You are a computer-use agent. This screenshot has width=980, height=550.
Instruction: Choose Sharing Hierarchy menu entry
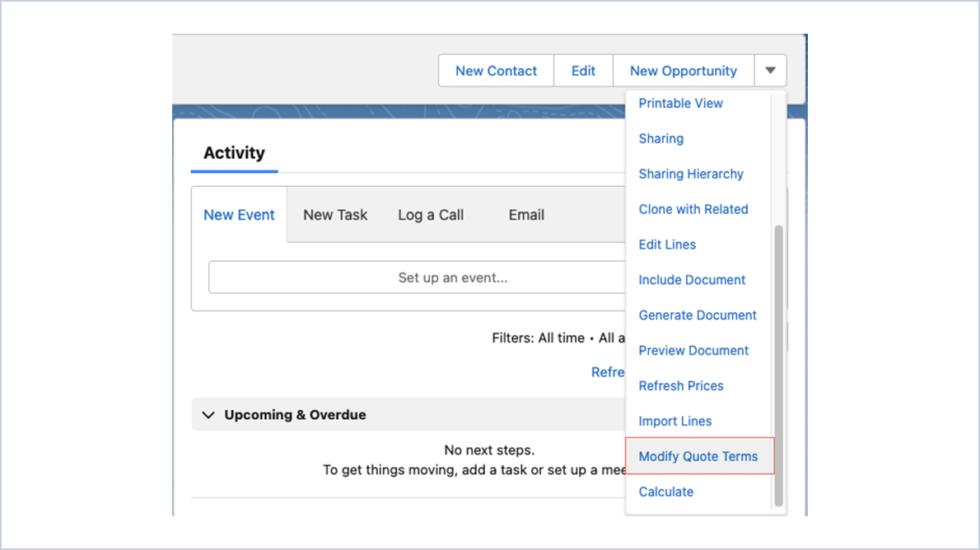point(691,174)
